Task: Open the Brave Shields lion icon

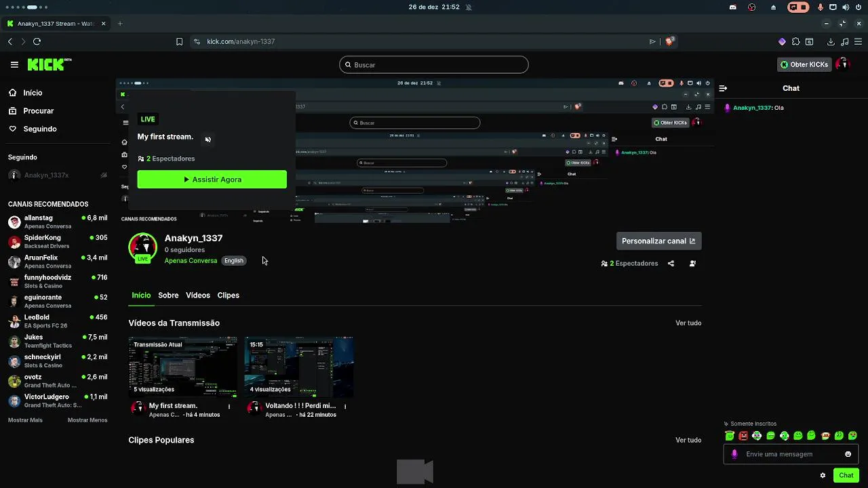Action: tap(669, 41)
